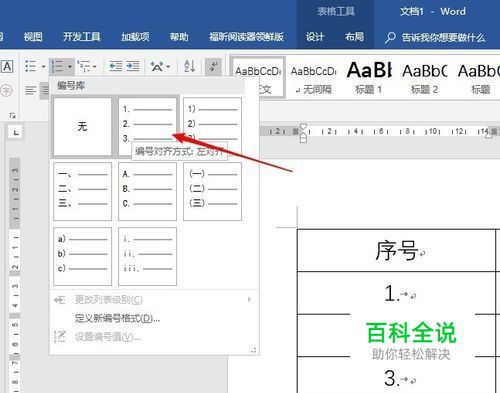Viewport: 500px width, 393px height.
Task: Click the numbering list icon
Action: [57, 66]
